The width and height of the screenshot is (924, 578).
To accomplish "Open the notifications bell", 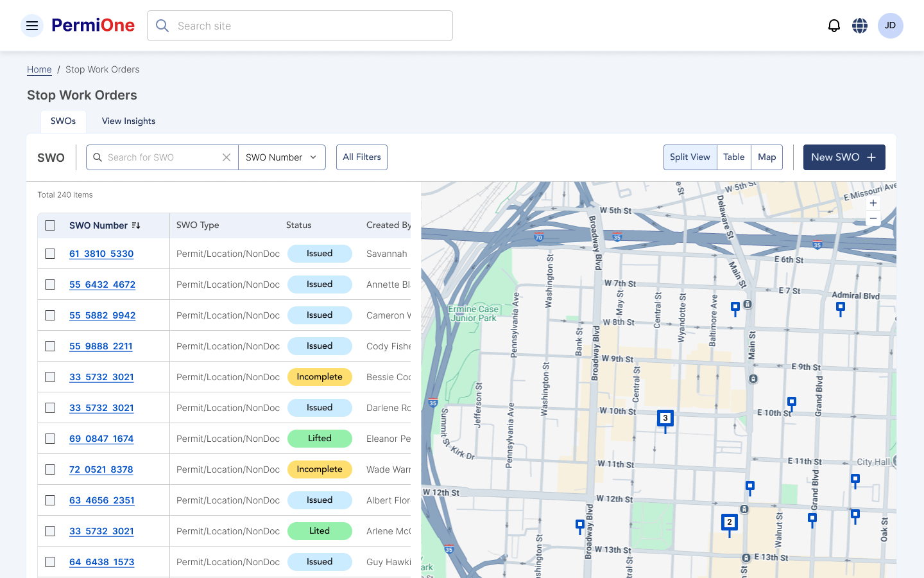I will 834,26.
